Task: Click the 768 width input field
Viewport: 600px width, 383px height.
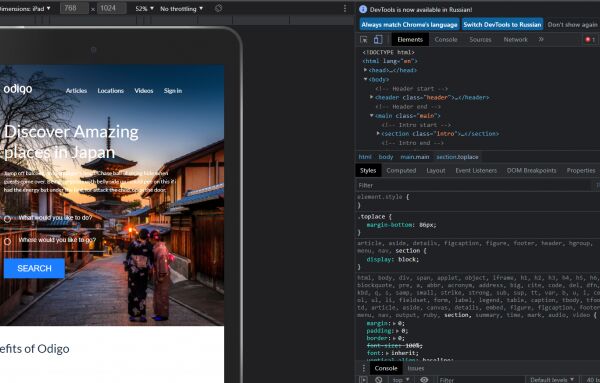Action: pyautogui.click(x=74, y=8)
